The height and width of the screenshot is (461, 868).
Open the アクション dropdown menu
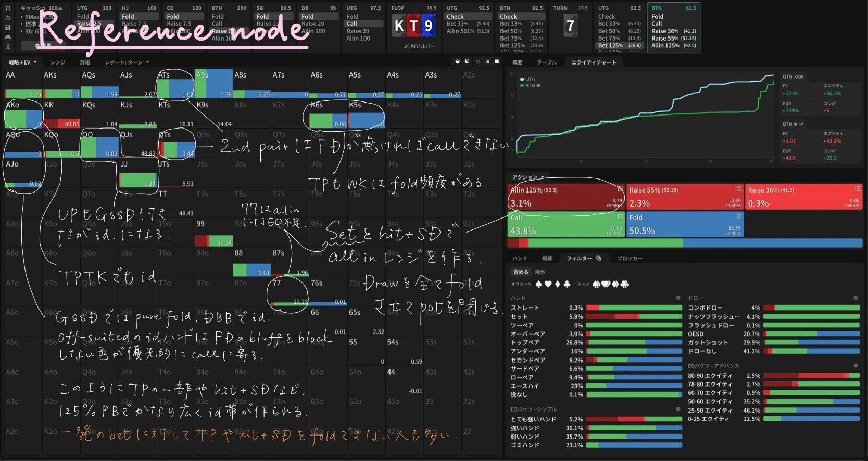[527, 177]
